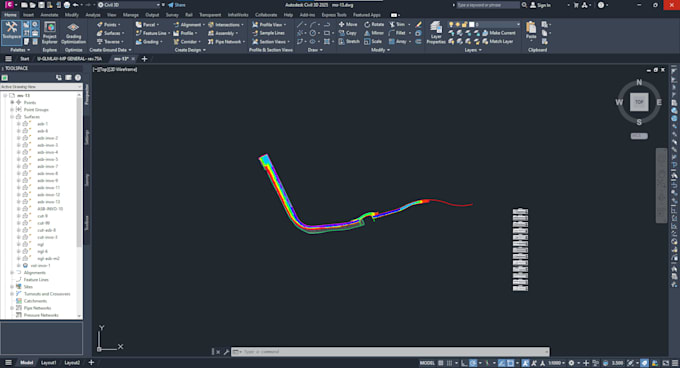Open the Annotate ribbon tab
The width and height of the screenshot is (680, 368).
pos(49,15)
